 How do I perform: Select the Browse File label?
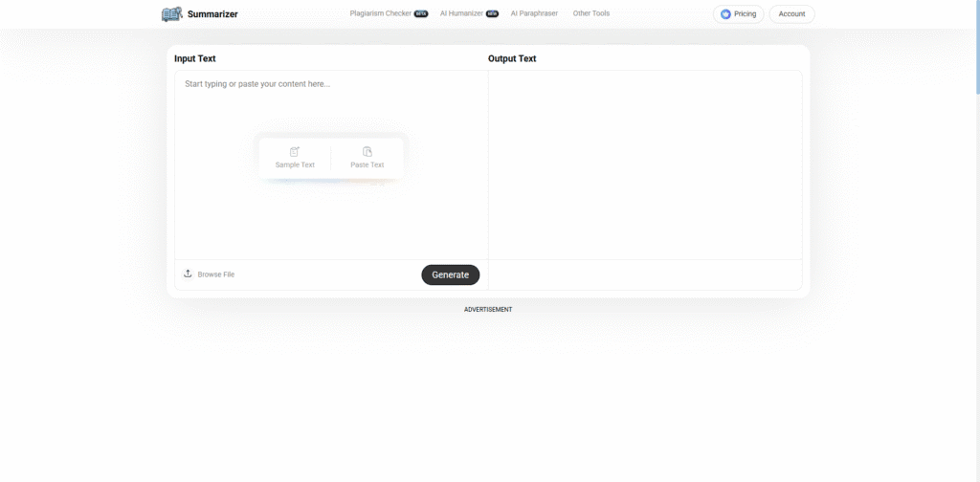[215, 274]
